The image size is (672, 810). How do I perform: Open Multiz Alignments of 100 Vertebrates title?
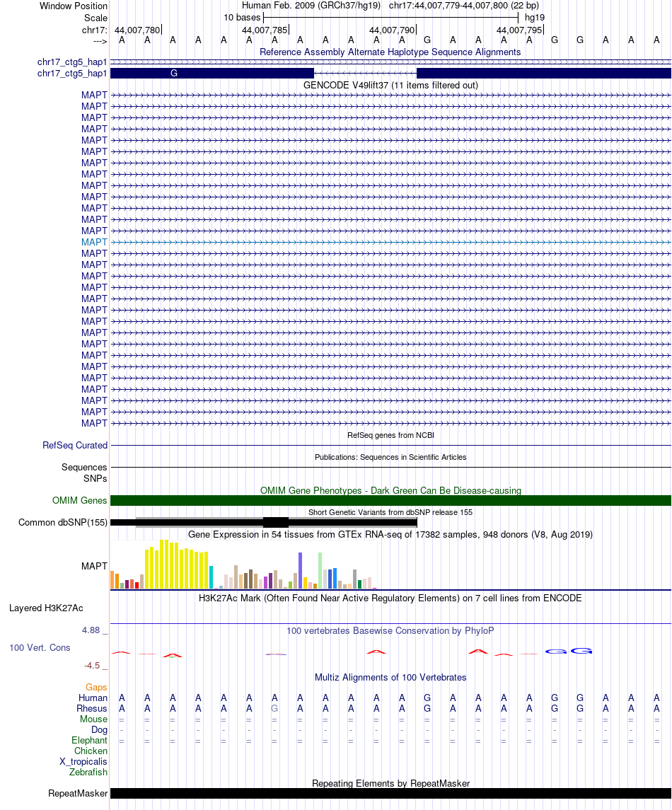(390, 677)
